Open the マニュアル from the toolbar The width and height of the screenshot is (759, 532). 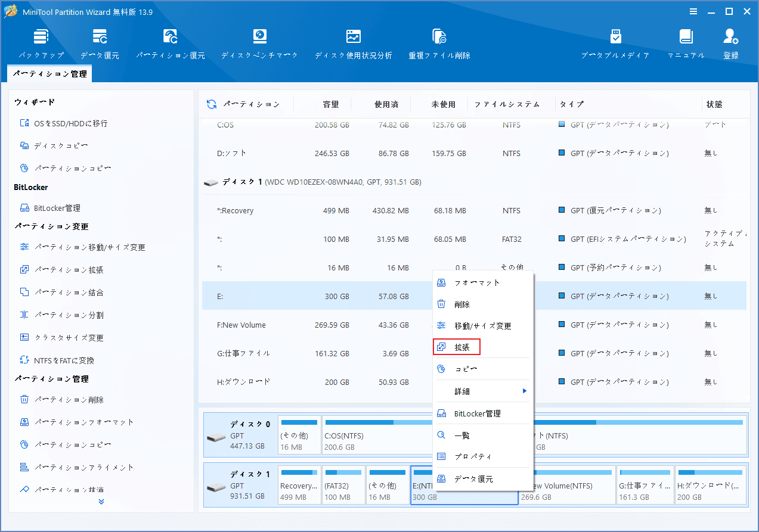(686, 43)
